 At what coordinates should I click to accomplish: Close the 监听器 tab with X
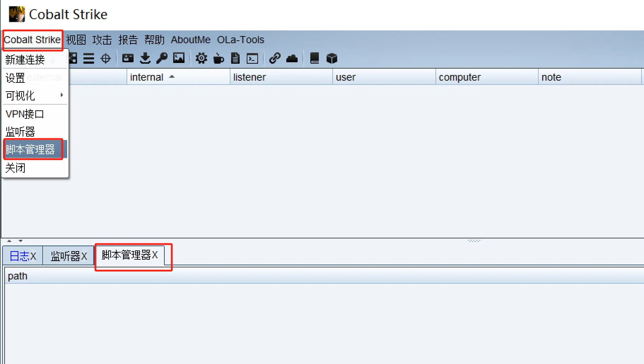pos(84,256)
